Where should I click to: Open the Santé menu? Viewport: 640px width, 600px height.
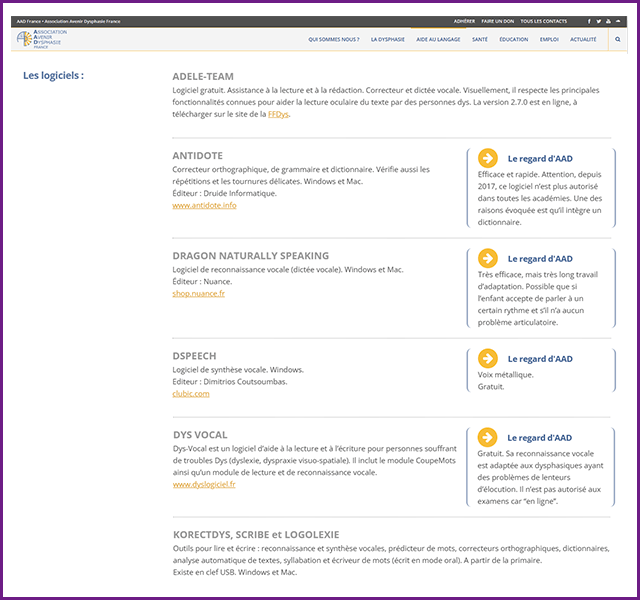(480, 40)
